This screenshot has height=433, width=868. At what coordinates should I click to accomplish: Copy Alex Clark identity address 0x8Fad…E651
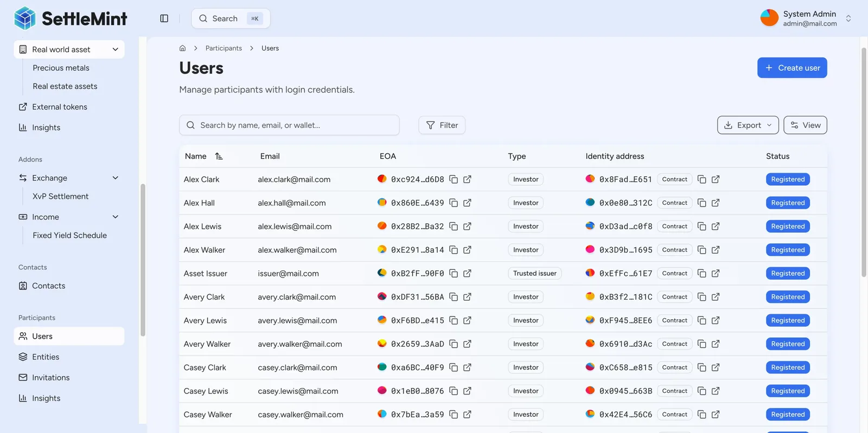tap(701, 179)
